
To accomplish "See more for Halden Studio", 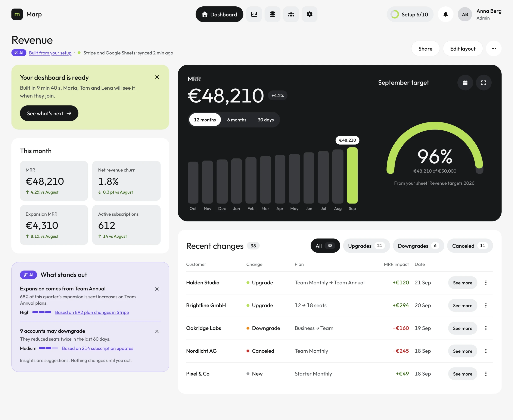I will 462,282.
